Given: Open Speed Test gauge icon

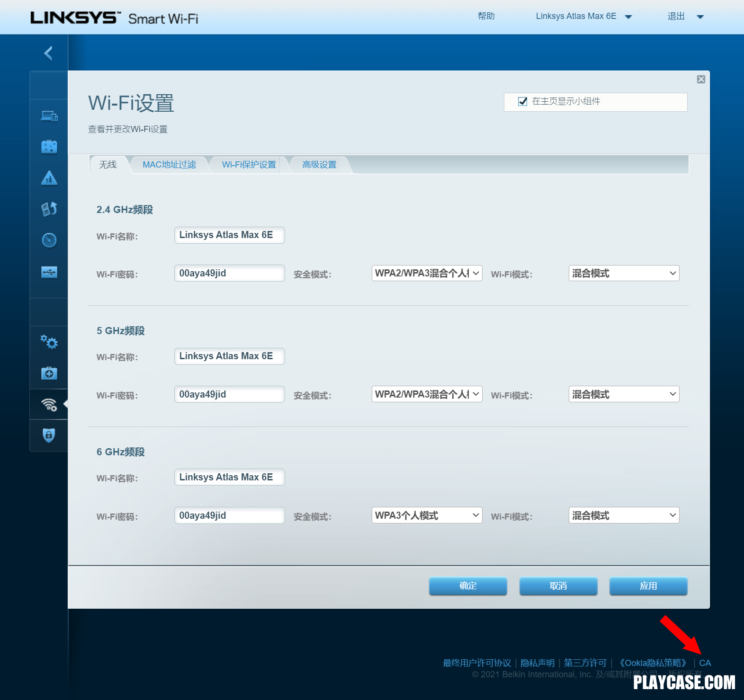Looking at the screenshot, I should coord(49,240).
